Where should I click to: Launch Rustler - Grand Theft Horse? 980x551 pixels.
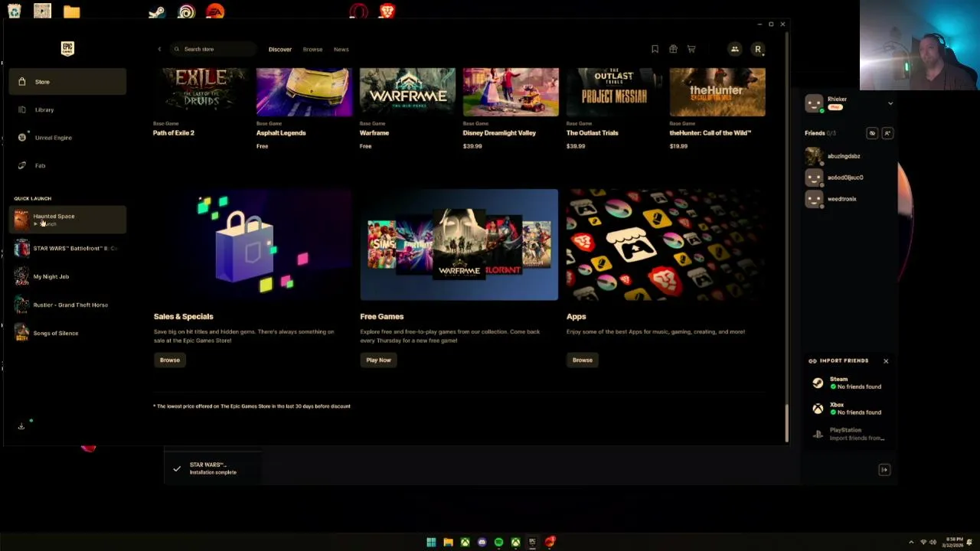click(x=67, y=305)
